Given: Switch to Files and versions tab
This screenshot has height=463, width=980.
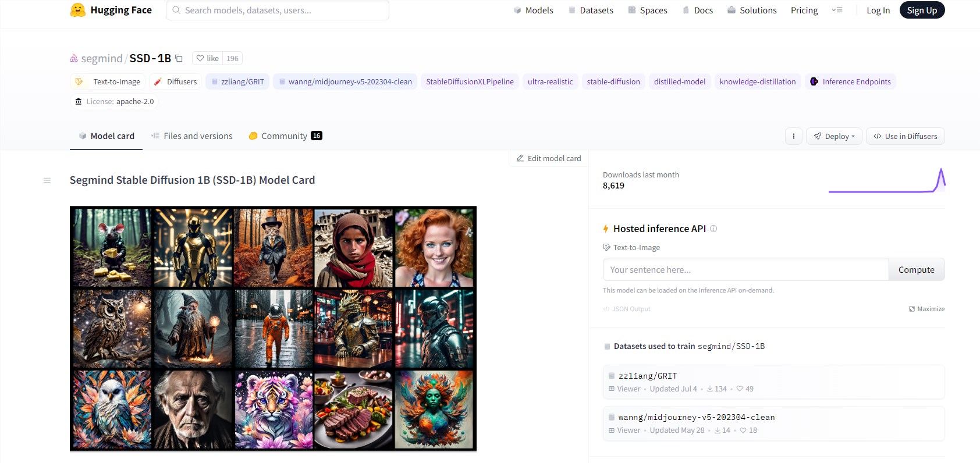Looking at the screenshot, I should pyautogui.click(x=191, y=136).
